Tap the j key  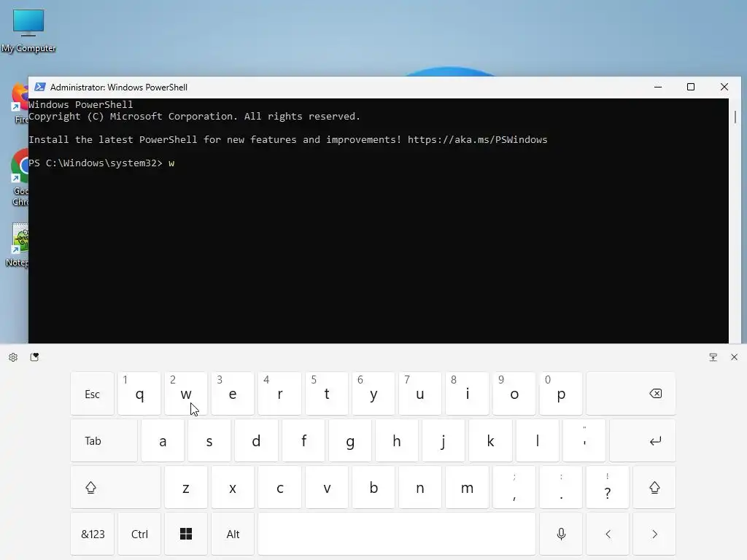[x=443, y=441]
